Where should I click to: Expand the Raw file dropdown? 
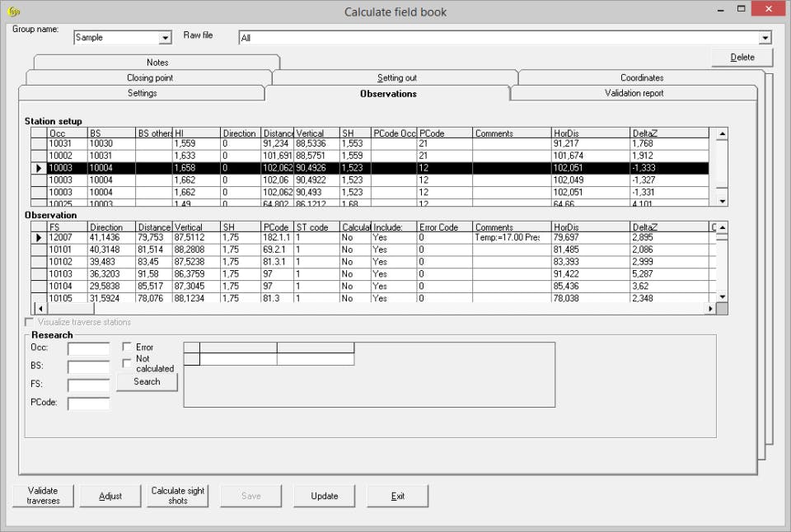point(765,38)
